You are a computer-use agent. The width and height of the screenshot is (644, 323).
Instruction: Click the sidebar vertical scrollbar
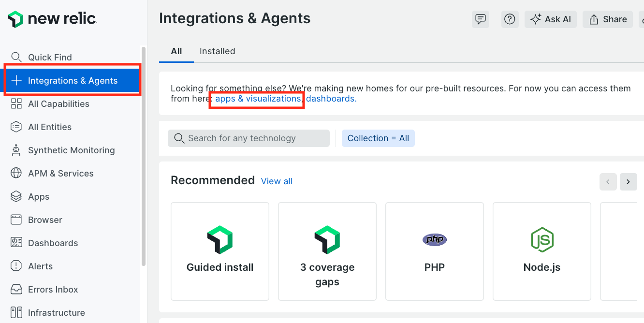pyautogui.click(x=143, y=156)
